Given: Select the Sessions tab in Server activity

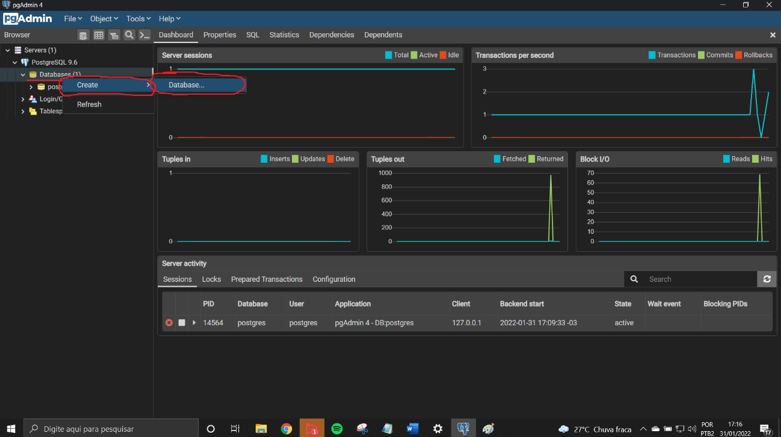Looking at the screenshot, I should pyautogui.click(x=177, y=280).
